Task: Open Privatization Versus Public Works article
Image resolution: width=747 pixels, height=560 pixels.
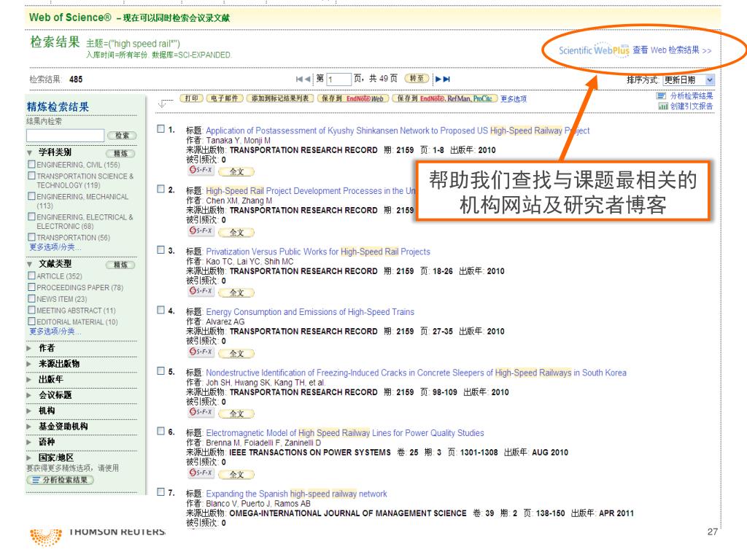Action: 318,252
